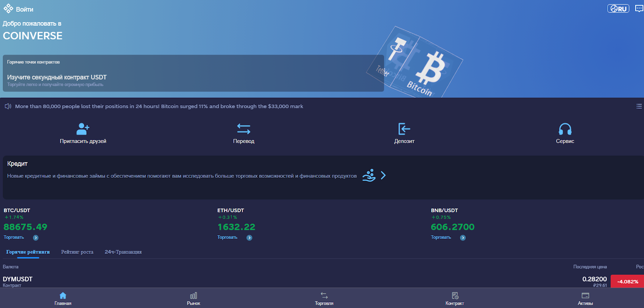Click the Рынок bar chart icon

(x=194, y=296)
